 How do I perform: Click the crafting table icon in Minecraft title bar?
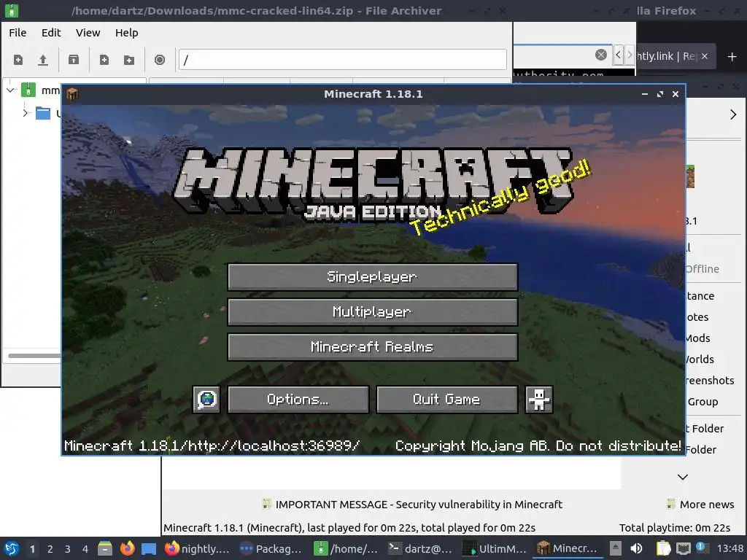click(72, 94)
